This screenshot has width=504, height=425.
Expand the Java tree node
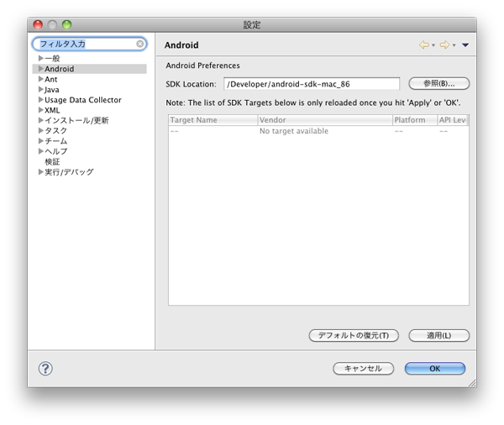[41, 89]
